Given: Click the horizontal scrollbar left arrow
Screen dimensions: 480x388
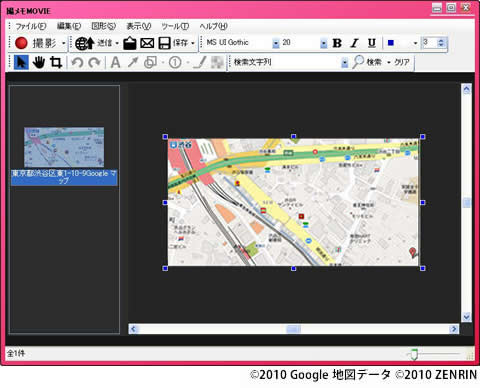Looking at the screenshot, I should click(134, 329).
